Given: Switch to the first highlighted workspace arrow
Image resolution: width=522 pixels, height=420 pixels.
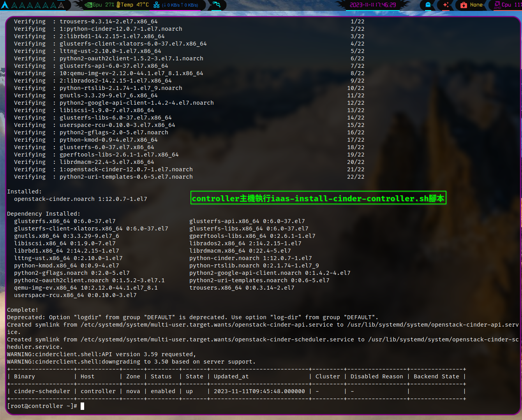Looking at the screenshot, I should click(5, 5).
